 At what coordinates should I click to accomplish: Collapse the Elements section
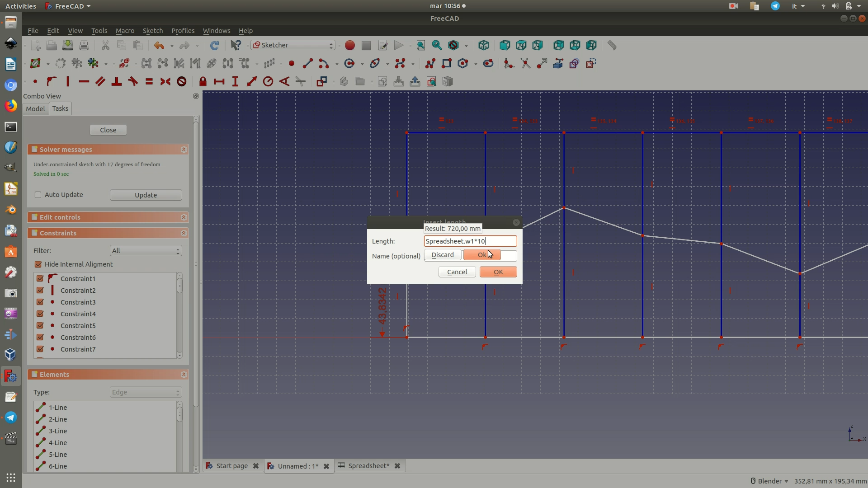(x=184, y=375)
